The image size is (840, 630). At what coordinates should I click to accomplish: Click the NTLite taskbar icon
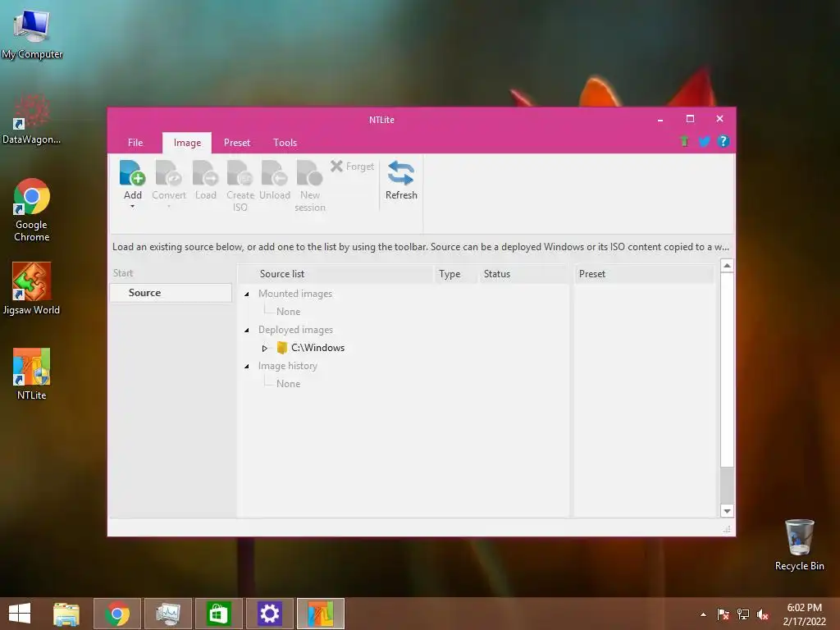tap(321, 614)
